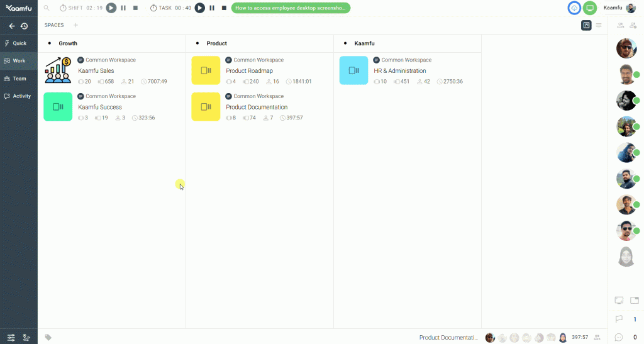The width and height of the screenshot is (644, 344).
Task: Go to Team section in sidebar
Action: [x=19, y=79]
